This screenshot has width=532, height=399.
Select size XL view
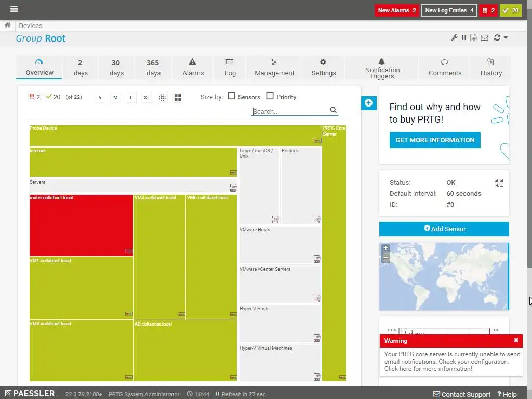click(147, 98)
